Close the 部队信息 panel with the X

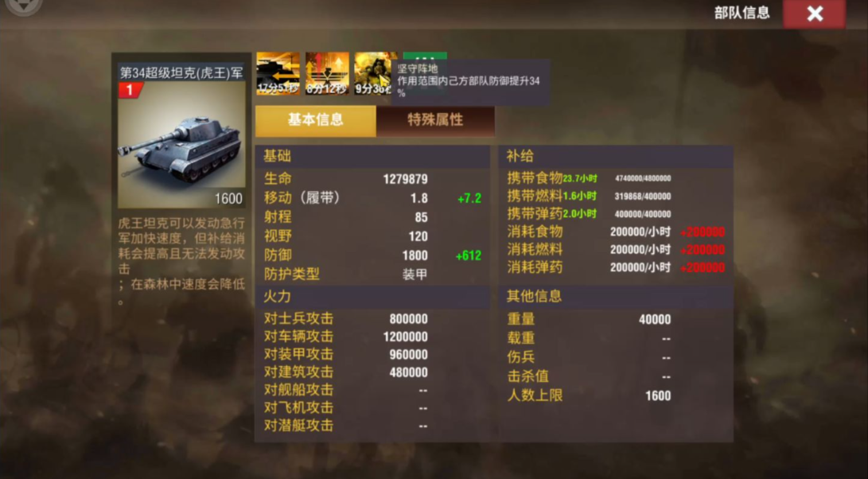(x=814, y=14)
